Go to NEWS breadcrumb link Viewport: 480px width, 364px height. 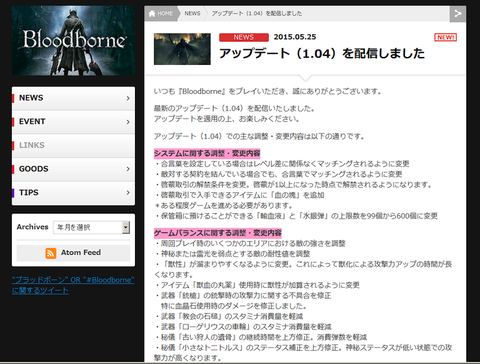[192, 14]
